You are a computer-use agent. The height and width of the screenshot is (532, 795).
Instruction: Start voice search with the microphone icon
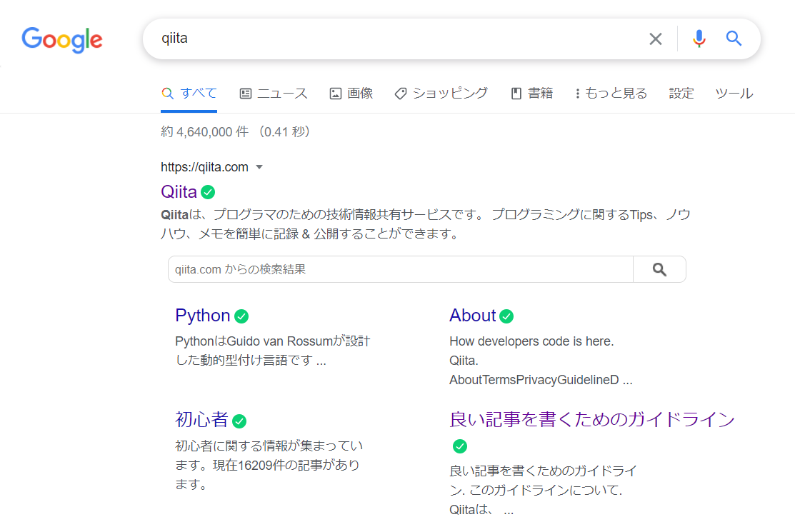[x=699, y=39]
